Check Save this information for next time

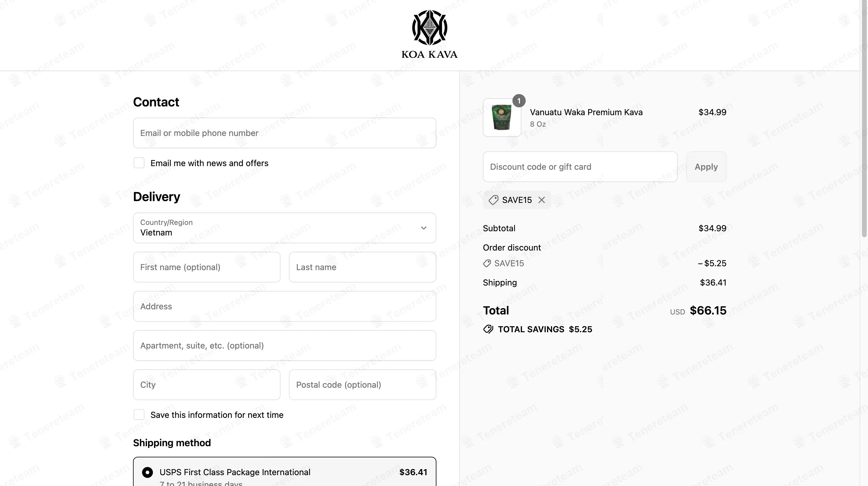[x=139, y=415]
